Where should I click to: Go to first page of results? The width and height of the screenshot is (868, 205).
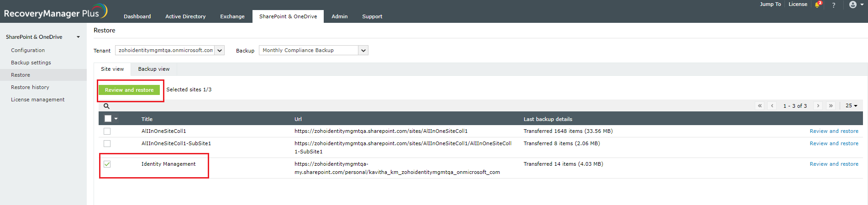coord(760,105)
